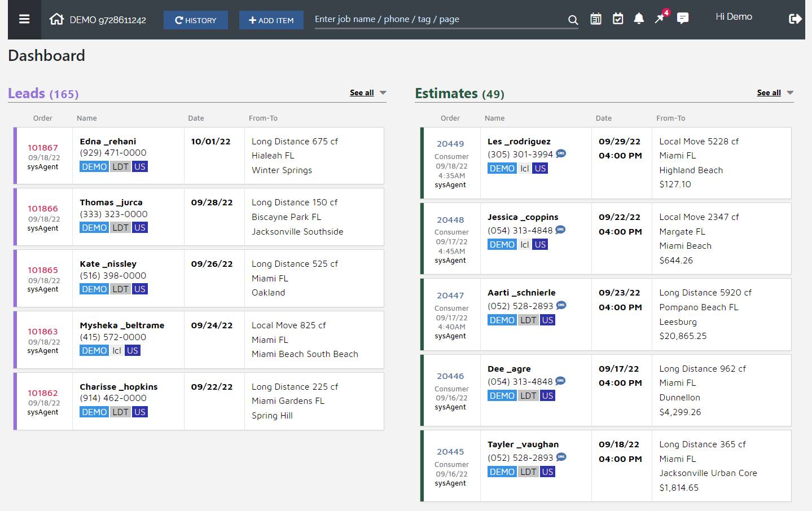Click the History button

click(196, 20)
